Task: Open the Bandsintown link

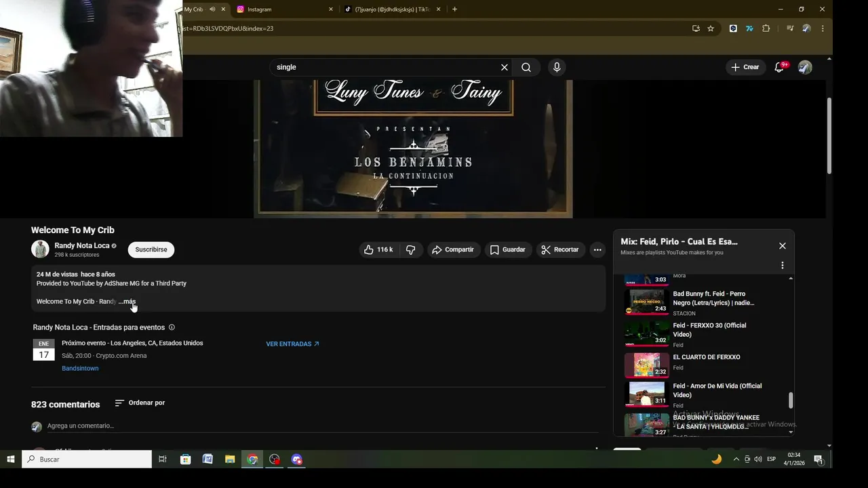Action: click(80, 369)
